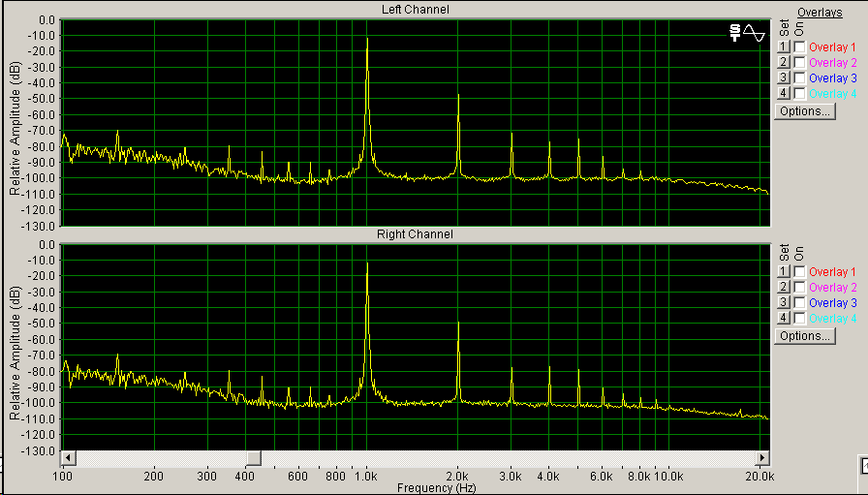Click Set button 4 for Right Channel overlay

coord(783,318)
